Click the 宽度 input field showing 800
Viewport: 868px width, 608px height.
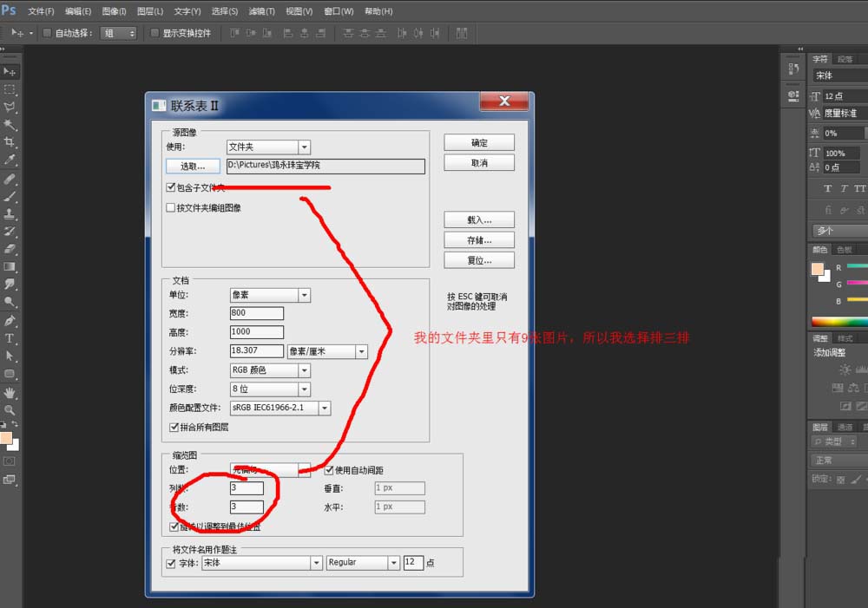257,313
